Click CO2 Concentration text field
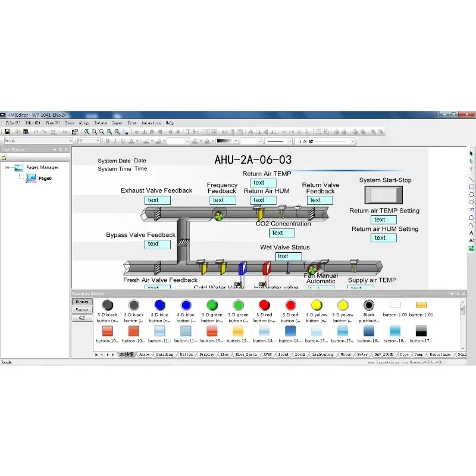 [281, 233]
